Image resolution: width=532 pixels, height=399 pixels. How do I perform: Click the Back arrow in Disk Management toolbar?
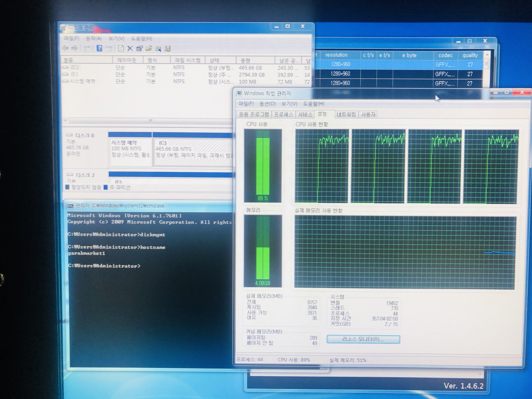pyautogui.click(x=65, y=48)
